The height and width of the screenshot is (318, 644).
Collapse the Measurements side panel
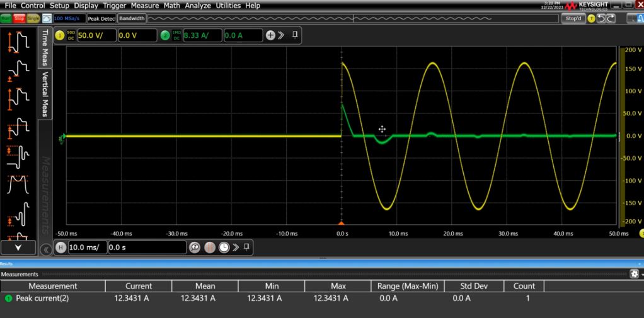coord(45,250)
